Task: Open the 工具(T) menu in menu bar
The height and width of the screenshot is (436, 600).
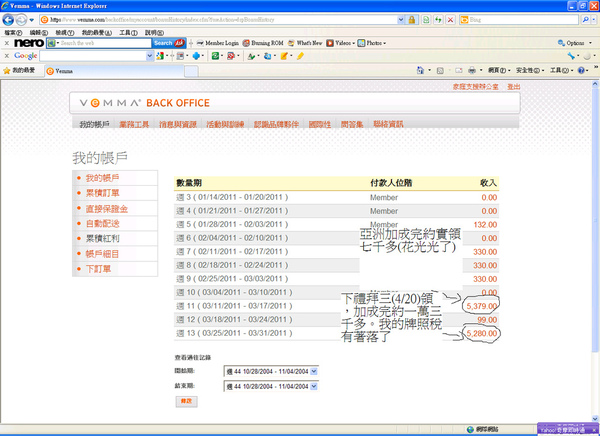Action: coord(128,33)
